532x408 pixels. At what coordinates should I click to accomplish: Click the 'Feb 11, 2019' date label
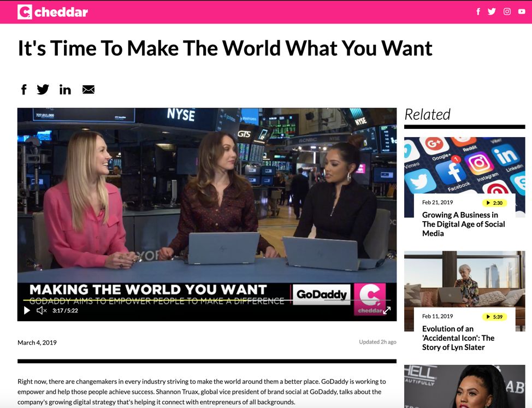pos(438,316)
